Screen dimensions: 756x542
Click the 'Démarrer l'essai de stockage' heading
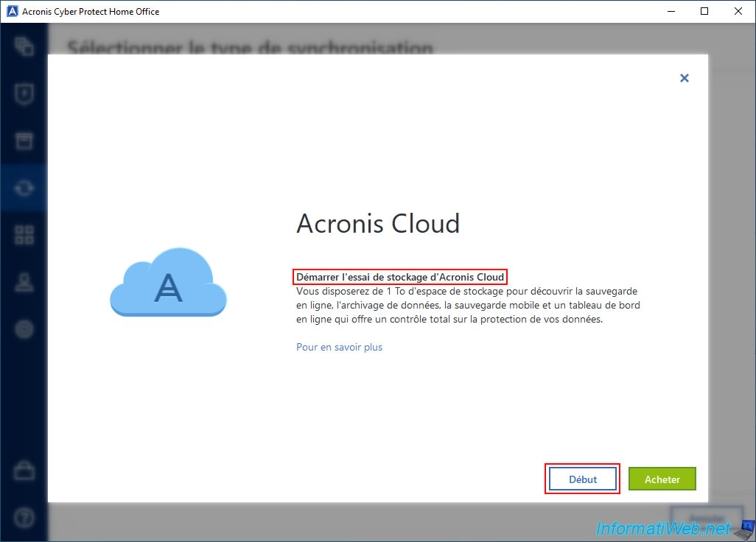[400, 277]
